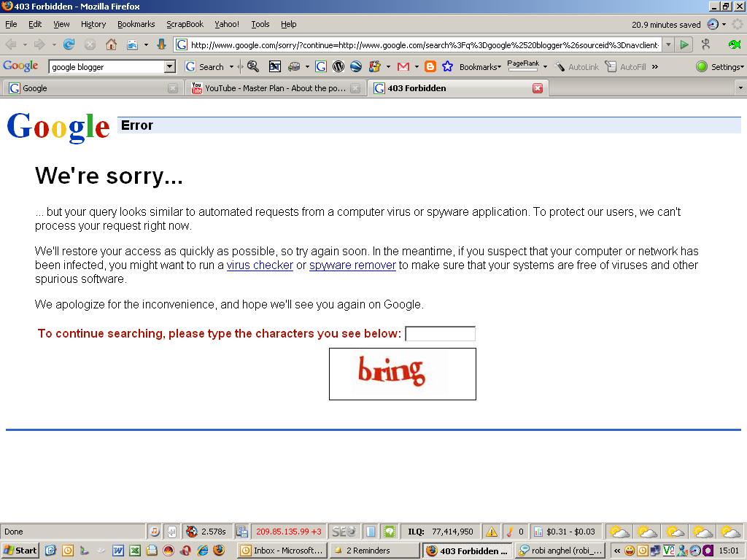The image size is (747, 560).
Task: Open the orange Downloads arrow icon
Action: pyautogui.click(x=161, y=44)
